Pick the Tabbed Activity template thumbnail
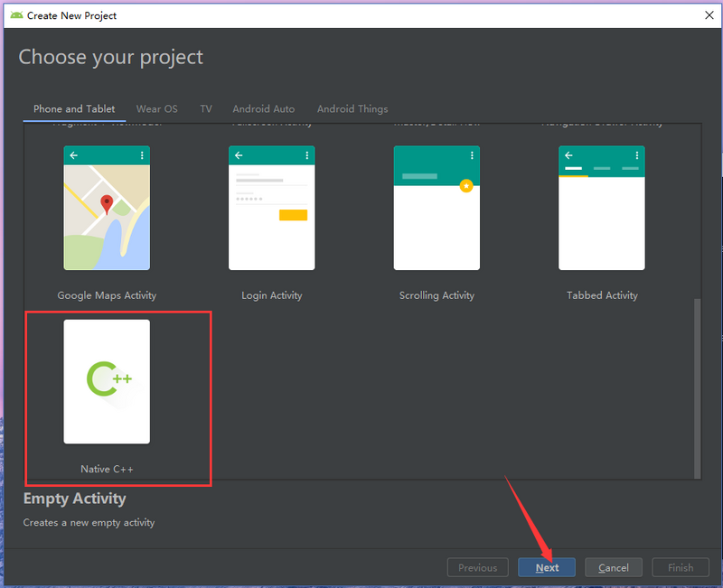This screenshot has height=588, width=723. click(x=602, y=208)
